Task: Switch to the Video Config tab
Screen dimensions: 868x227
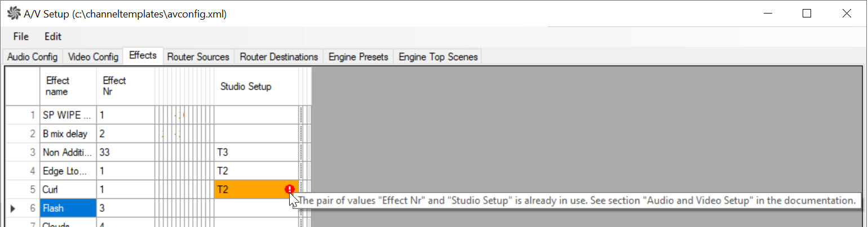Action: pyautogui.click(x=93, y=57)
